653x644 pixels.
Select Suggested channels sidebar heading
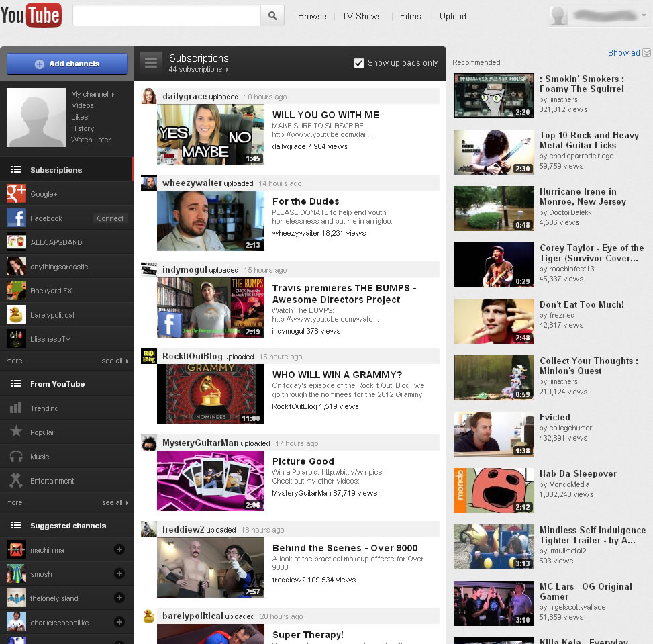(x=67, y=525)
